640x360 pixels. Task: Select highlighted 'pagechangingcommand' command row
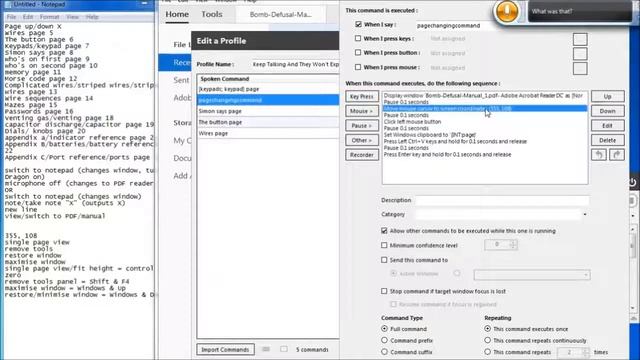(x=268, y=100)
